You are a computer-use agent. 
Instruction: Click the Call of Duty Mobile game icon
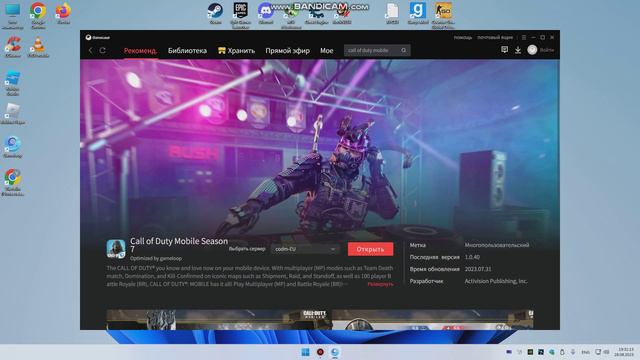[116, 249]
